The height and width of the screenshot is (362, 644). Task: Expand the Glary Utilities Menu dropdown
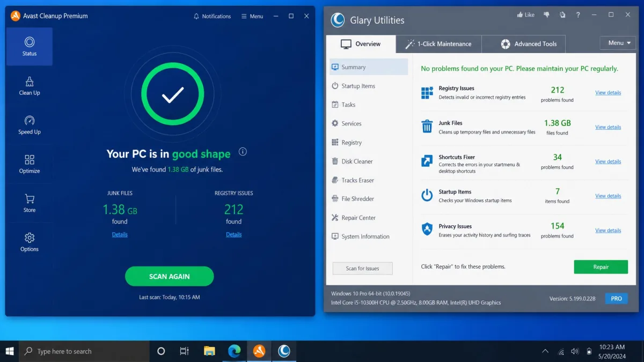coord(618,43)
